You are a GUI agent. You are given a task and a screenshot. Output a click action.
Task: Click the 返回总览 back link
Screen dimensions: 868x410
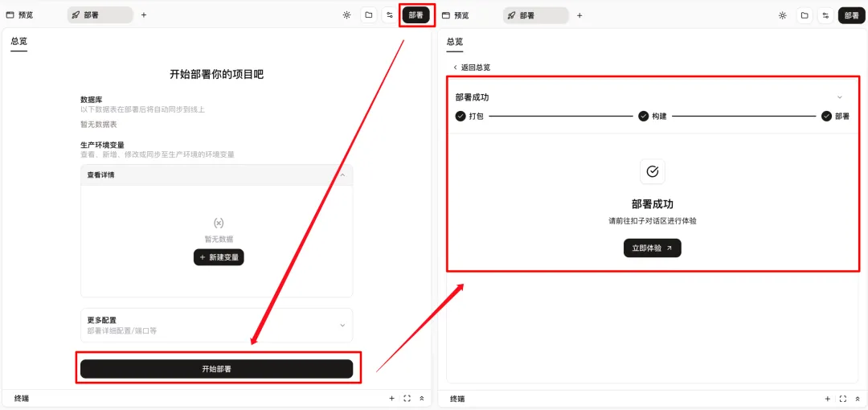tap(471, 68)
